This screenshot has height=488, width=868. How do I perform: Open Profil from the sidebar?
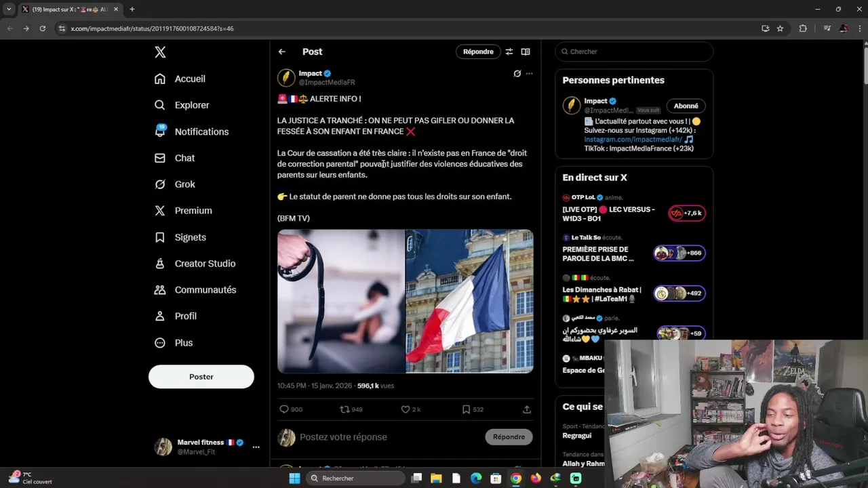pos(175,316)
